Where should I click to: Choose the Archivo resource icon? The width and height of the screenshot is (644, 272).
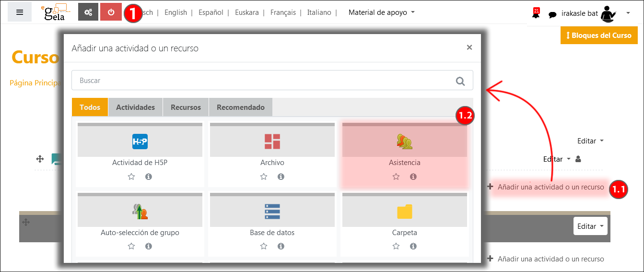tap(272, 142)
